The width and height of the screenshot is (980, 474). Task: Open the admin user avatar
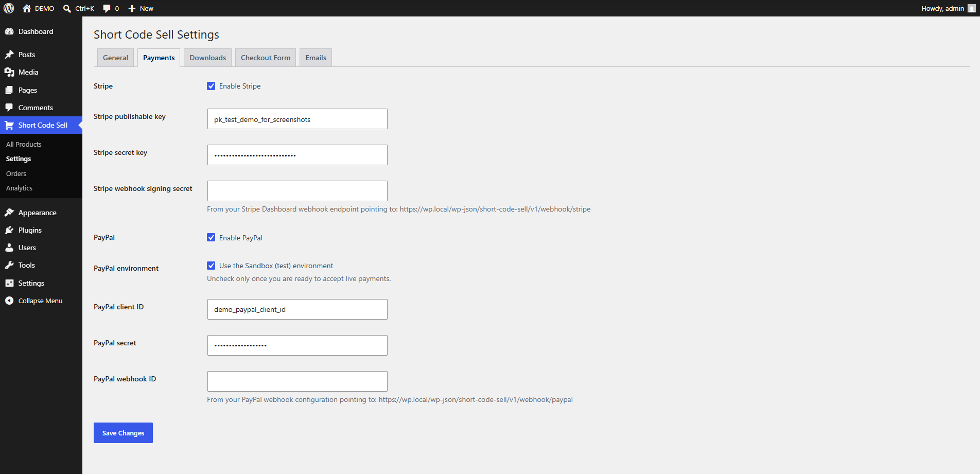971,8
